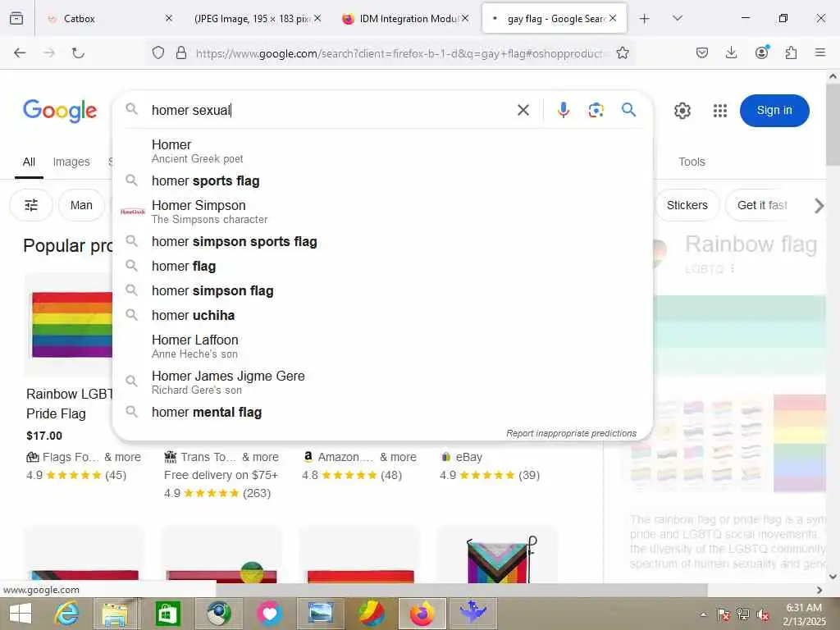Open Firefox View from the tab bar icon
Image resolution: width=840 pixels, height=630 pixels.
tap(16, 18)
